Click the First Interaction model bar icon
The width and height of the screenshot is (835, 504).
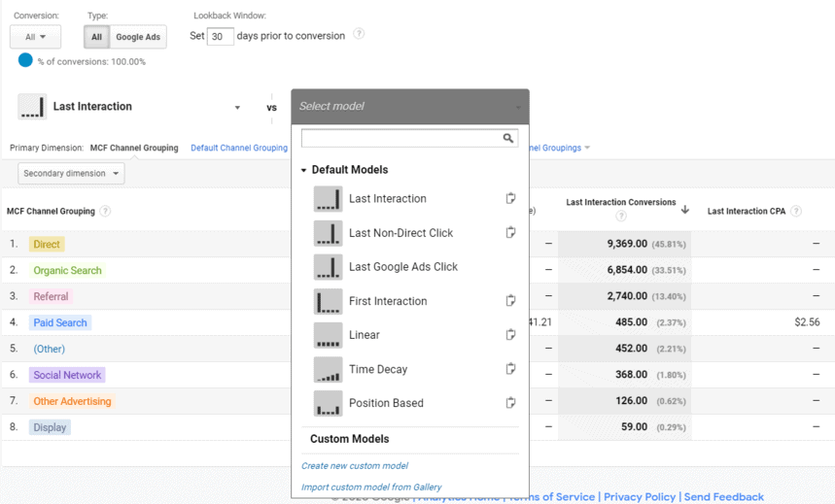click(328, 301)
